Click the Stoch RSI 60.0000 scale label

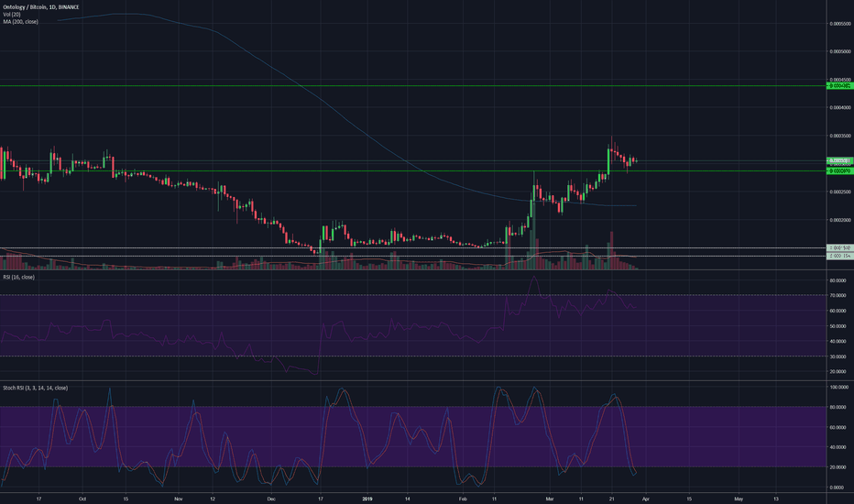[838, 427]
